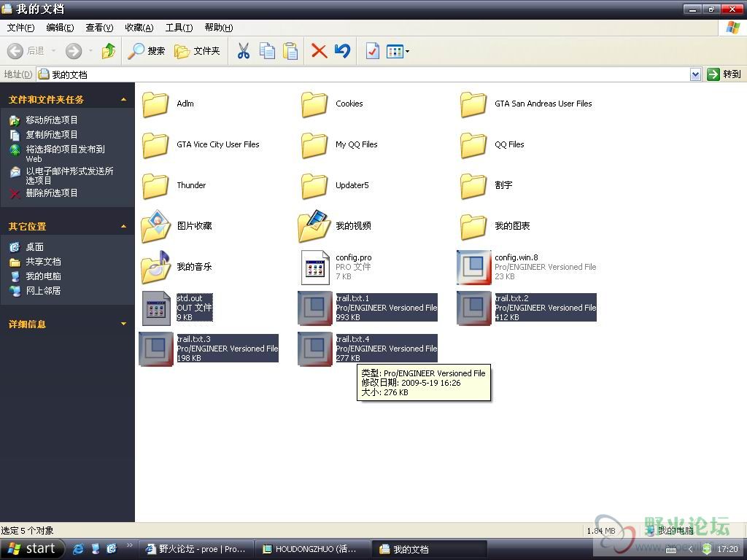Screen dimensions: 747x560
Task: Select the std.out file icon
Action: (156, 308)
